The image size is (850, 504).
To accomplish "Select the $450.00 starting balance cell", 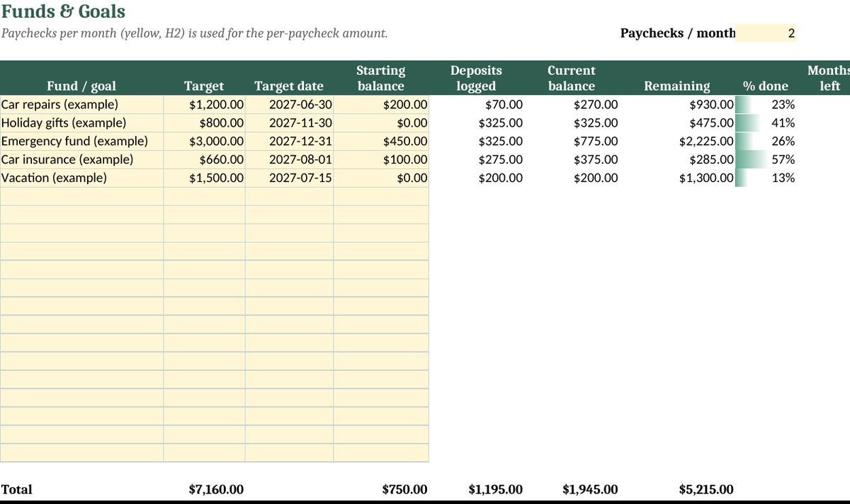I will [x=381, y=142].
